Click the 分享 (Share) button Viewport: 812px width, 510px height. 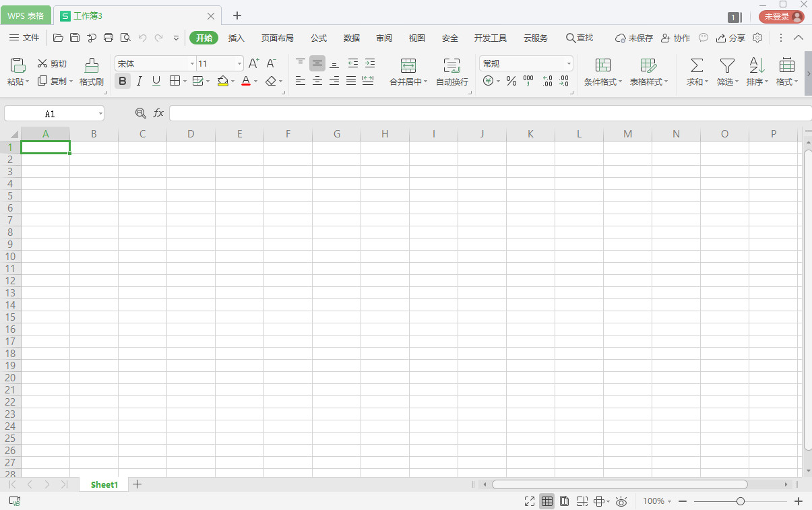tap(730, 38)
